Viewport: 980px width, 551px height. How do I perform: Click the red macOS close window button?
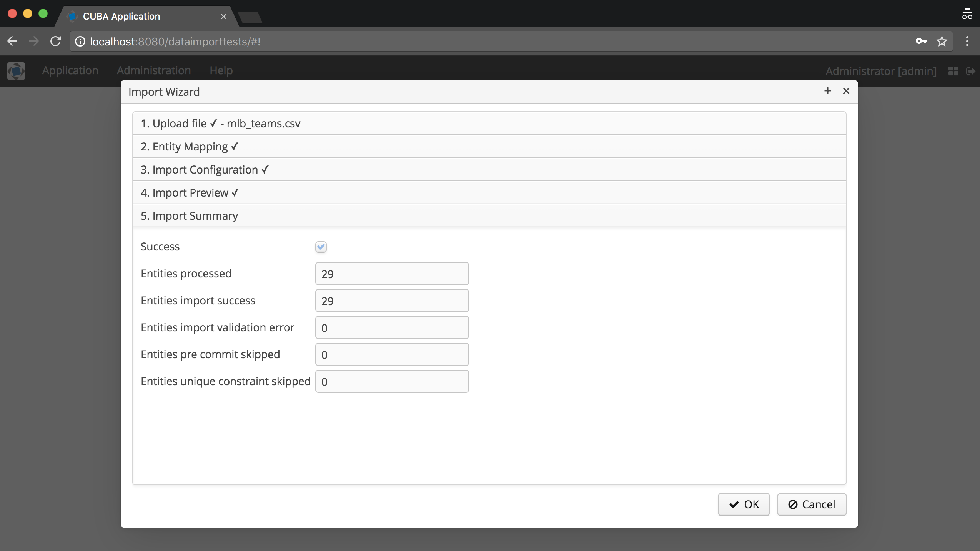[12, 13]
